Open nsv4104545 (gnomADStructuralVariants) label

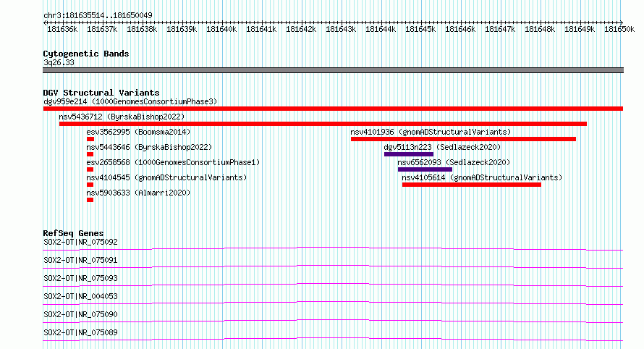(166, 177)
